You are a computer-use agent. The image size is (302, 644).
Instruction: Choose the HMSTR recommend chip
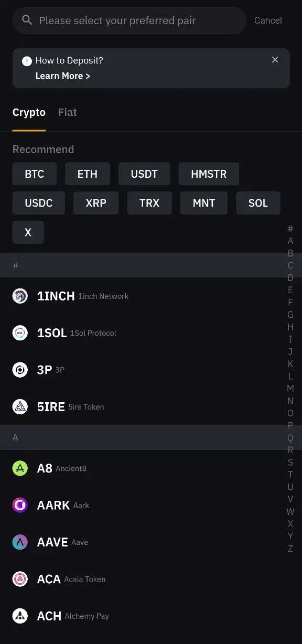pyautogui.click(x=209, y=174)
